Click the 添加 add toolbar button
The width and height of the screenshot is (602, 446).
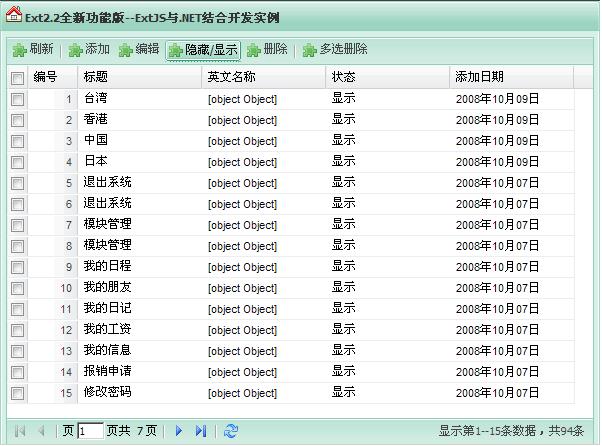(89, 50)
